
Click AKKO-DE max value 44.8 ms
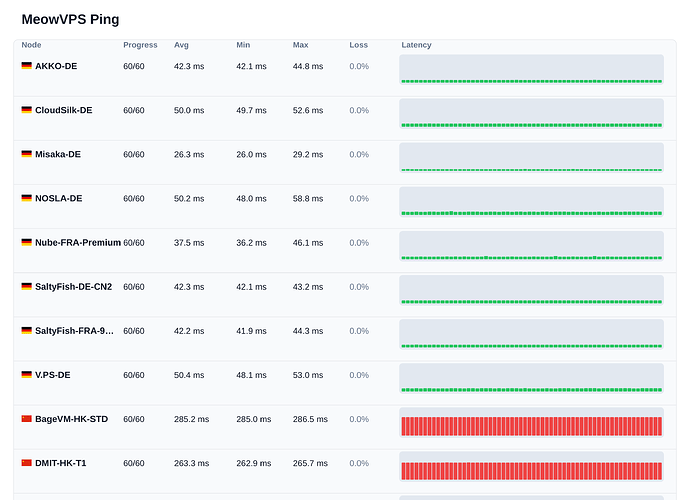pos(308,66)
